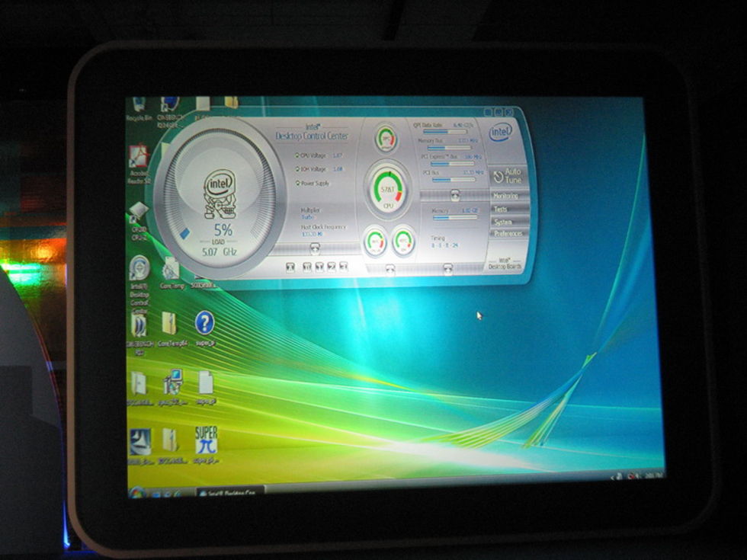Click the bottom-left small temperature gauge

pos(375,241)
